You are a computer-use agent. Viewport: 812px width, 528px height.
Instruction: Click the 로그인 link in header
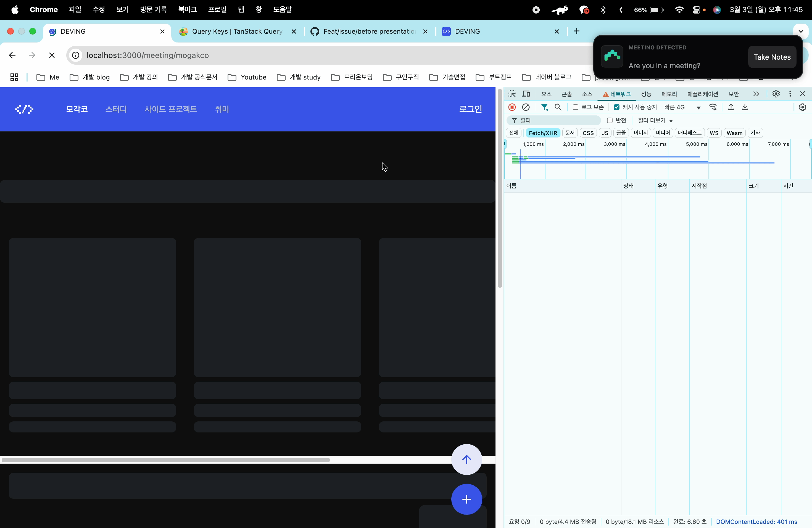[470, 109]
